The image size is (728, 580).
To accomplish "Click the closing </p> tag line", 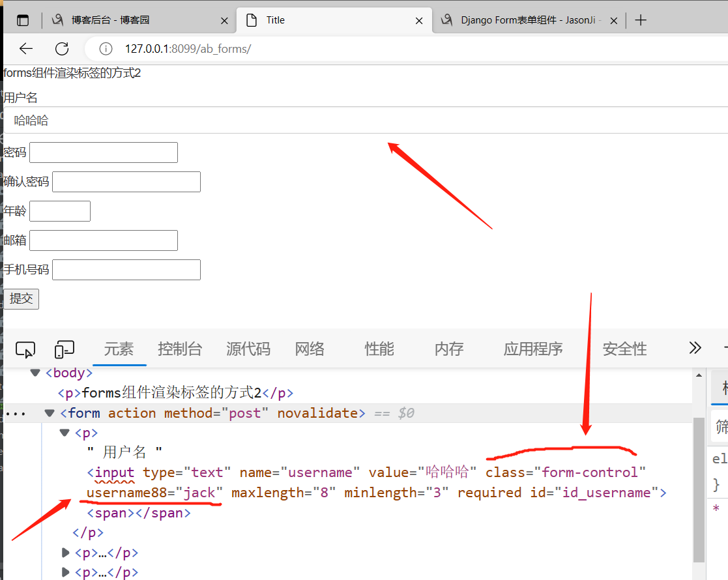I will (x=88, y=532).
